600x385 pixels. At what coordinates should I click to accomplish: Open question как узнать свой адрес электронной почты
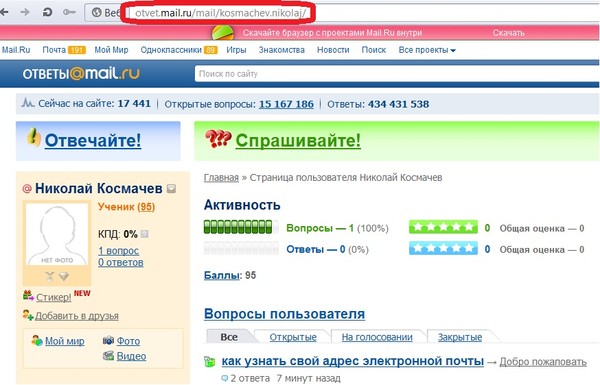[352, 361]
